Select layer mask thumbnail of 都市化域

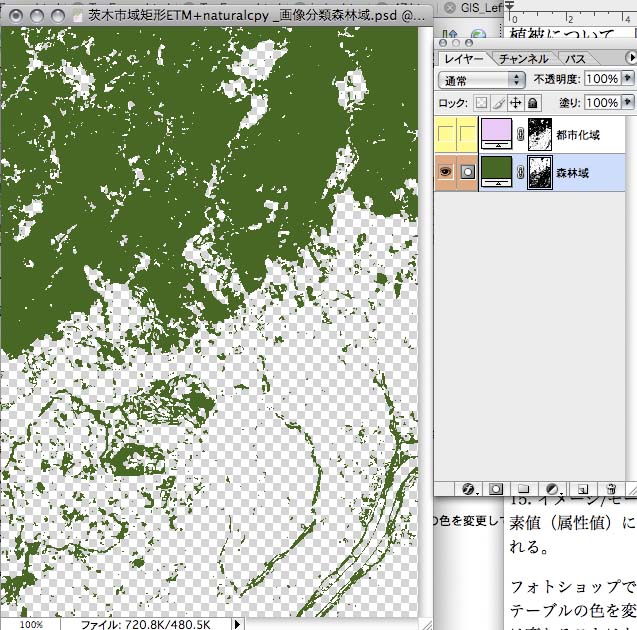540,134
